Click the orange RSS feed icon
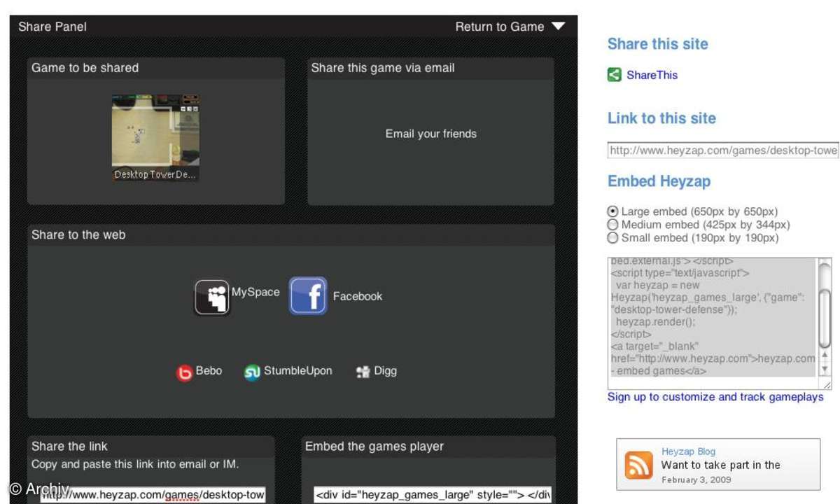 [x=638, y=465]
